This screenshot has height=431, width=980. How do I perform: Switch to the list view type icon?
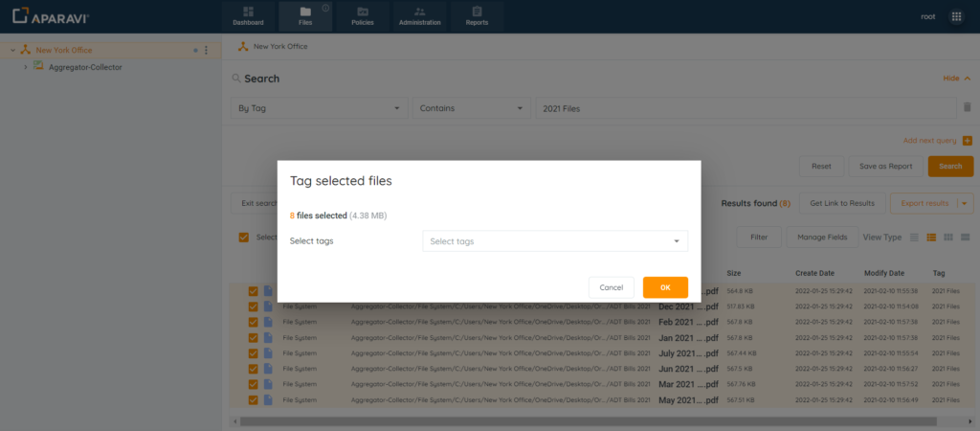tap(914, 237)
